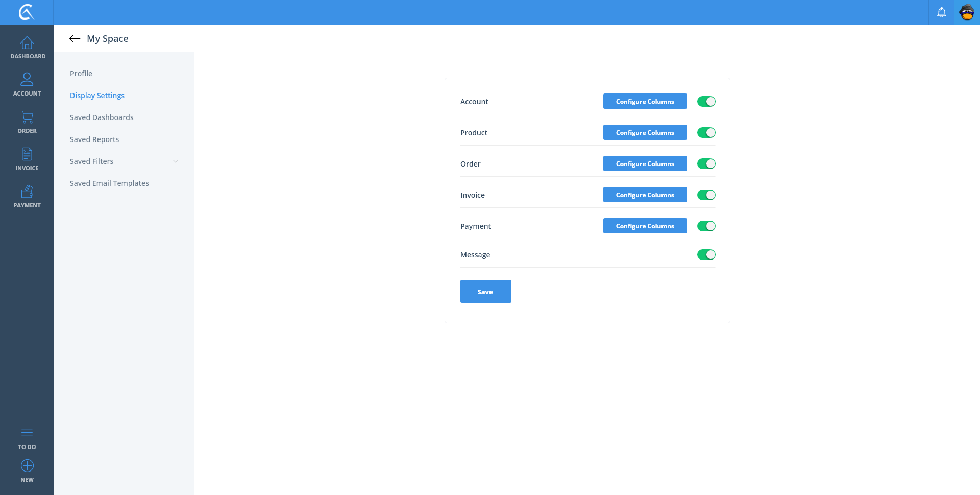Turn off the Message toggle
Viewport: 980px width, 495px height.
pyautogui.click(x=706, y=255)
